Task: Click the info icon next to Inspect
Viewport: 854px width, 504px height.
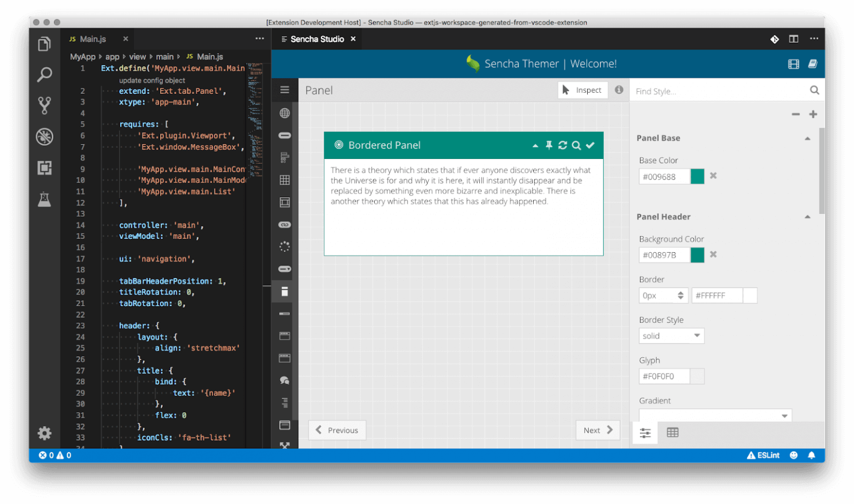Action: pyautogui.click(x=619, y=90)
